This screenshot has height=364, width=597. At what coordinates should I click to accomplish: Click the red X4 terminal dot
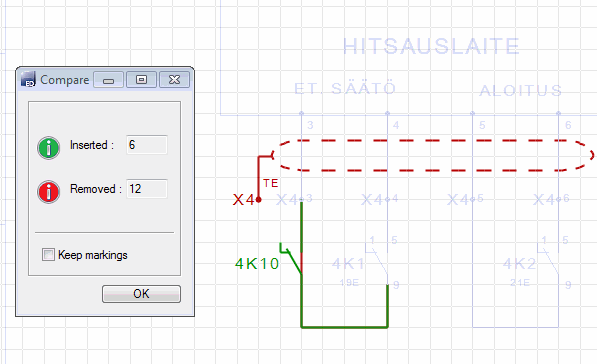pos(259,199)
